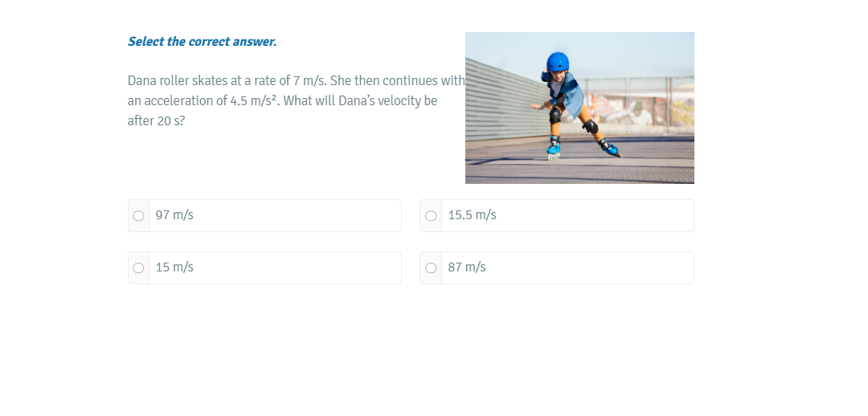Click the skater's blue helmet in photo
The height and width of the screenshot is (416, 868).
pyautogui.click(x=558, y=61)
